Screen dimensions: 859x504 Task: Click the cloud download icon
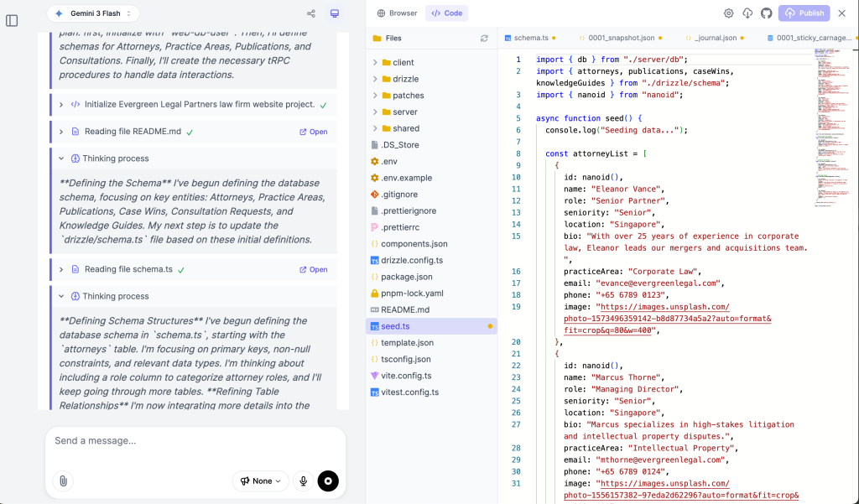coord(747,13)
